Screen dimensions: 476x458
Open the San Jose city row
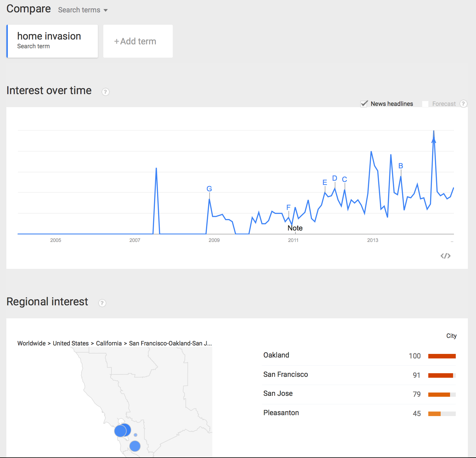pos(359,394)
